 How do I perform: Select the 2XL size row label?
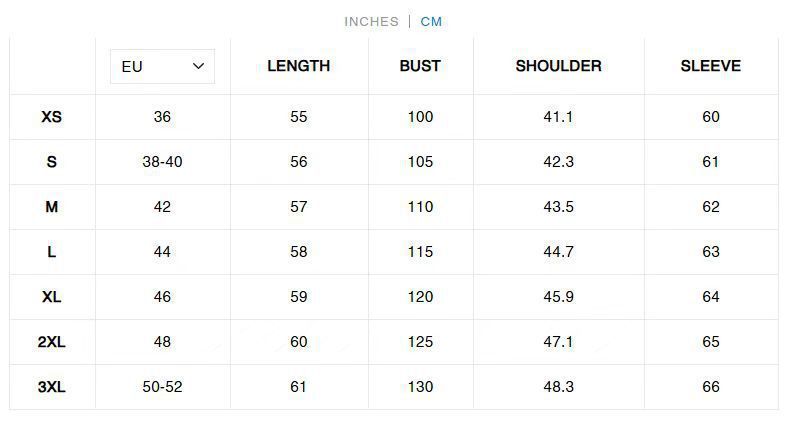52,342
